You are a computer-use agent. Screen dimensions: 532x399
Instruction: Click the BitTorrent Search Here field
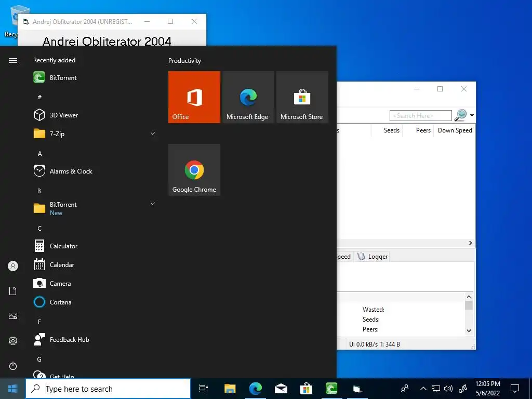pyautogui.click(x=421, y=116)
